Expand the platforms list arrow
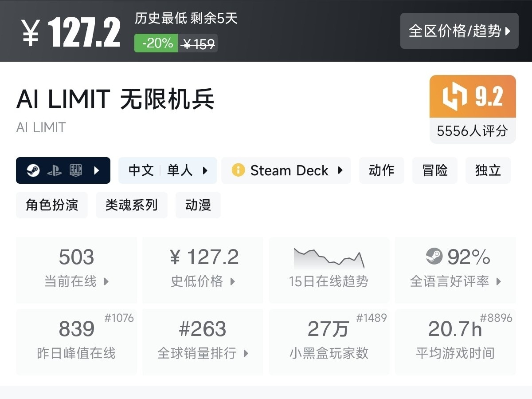532x399 pixels. [97, 170]
